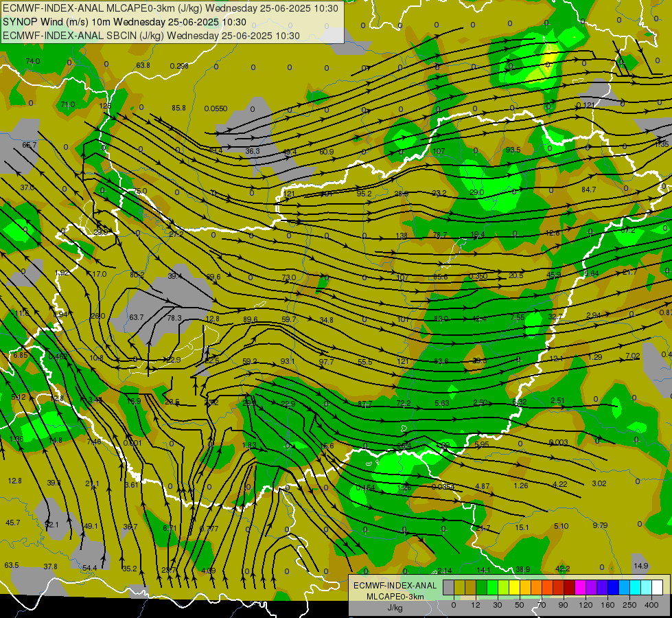Select the map value 3.02
The width and height of the screenshot is (672, 618).
click(x=599, y=484)
